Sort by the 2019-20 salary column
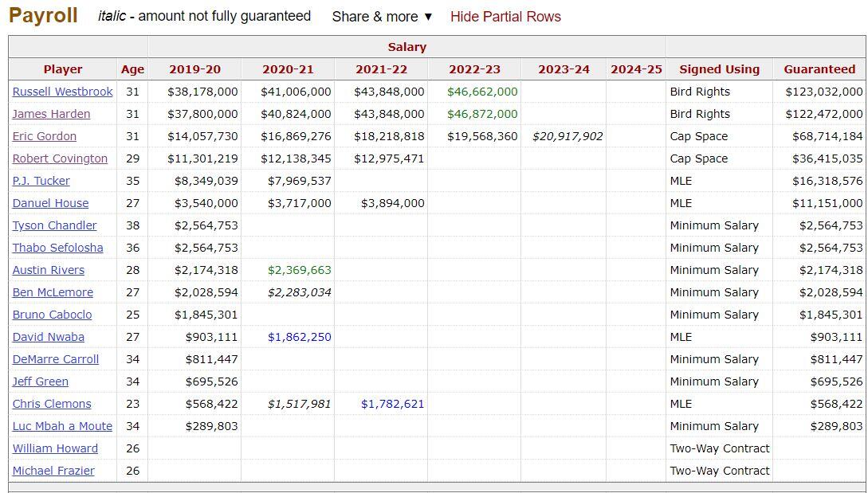The width and height of the screenshot is (868, 493). click(x=194, y=69)
